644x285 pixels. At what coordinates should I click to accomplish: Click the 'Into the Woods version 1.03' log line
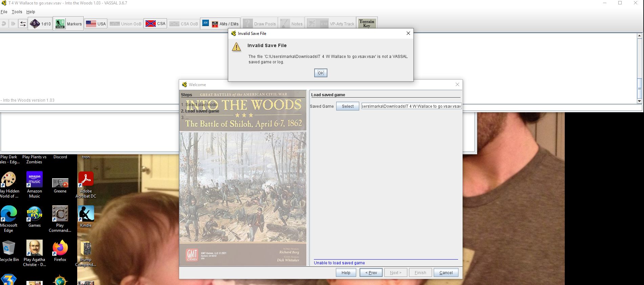coord(28,100)
